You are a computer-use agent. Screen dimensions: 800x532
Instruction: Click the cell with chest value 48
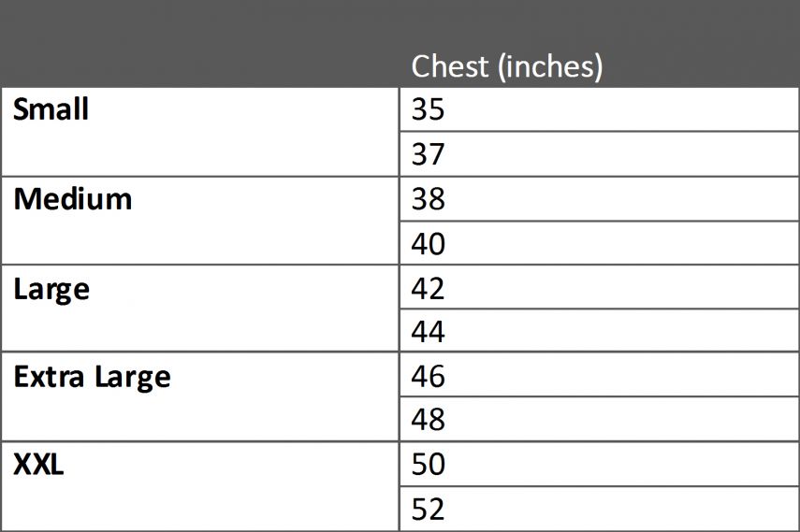[x=599, y=419]
